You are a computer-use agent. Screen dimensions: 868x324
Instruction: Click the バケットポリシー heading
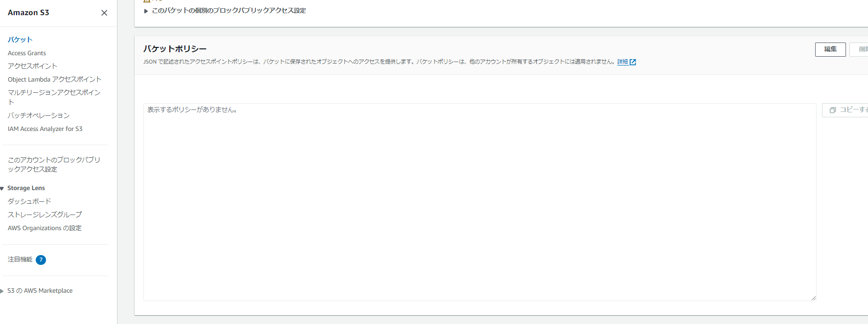point(175,49)
